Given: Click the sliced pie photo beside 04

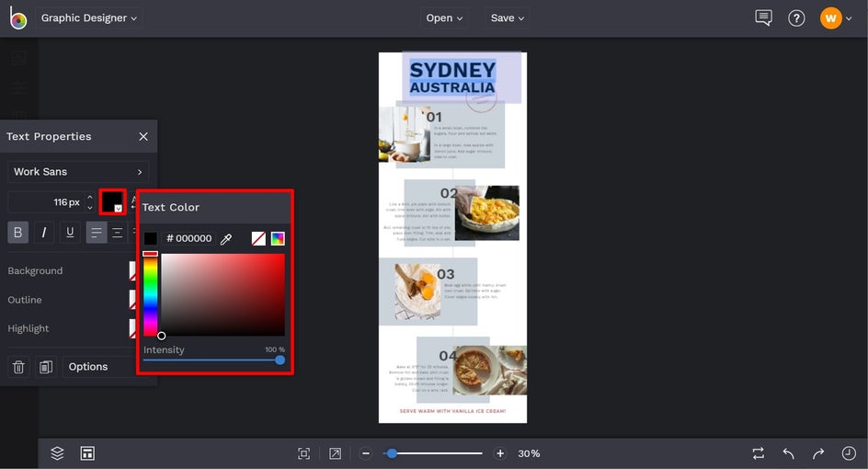Looking at the screenshot, I should click(489, 371).
